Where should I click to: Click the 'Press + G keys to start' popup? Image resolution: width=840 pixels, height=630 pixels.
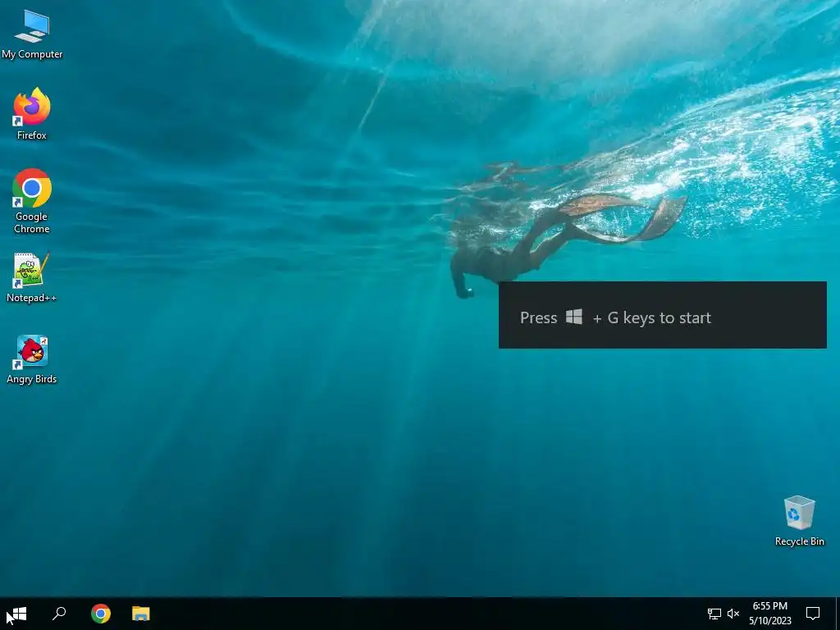(x=662, y=315)
